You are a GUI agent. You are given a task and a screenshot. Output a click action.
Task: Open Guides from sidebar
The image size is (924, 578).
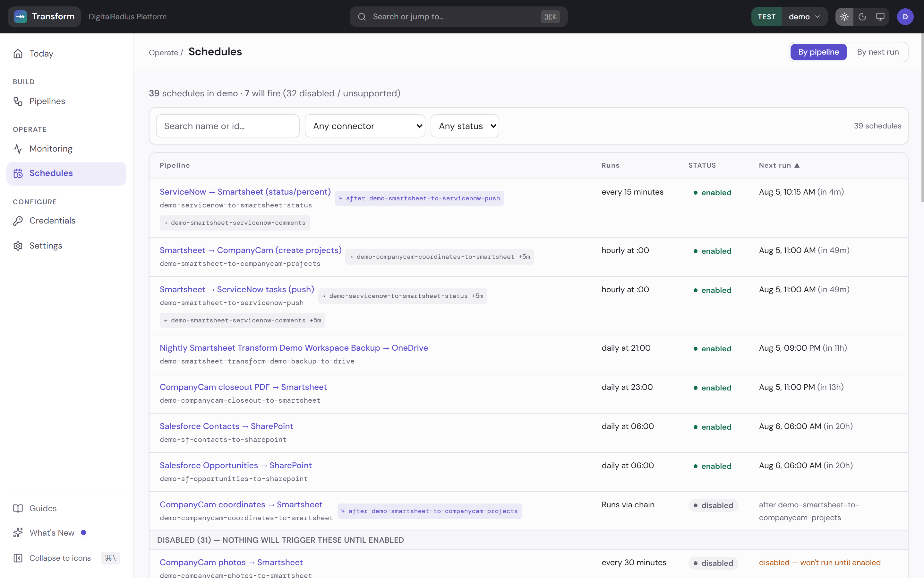click(66, 508)
